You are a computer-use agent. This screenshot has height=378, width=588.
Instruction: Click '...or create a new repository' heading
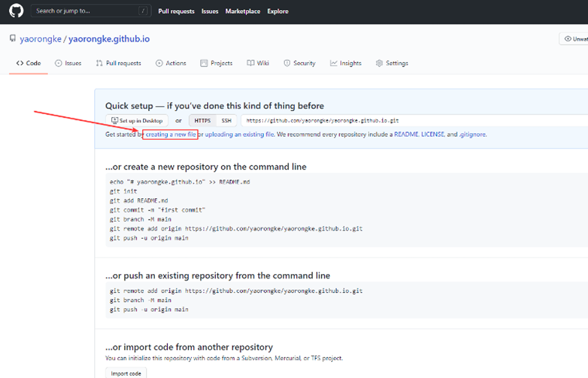[x=206, y=167]
